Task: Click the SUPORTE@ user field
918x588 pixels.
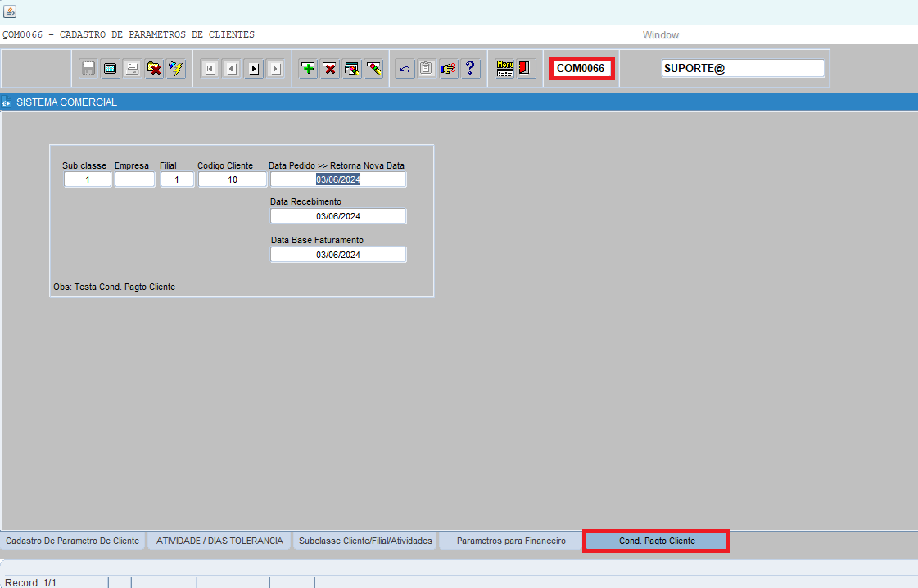Action: coord(743,69)
